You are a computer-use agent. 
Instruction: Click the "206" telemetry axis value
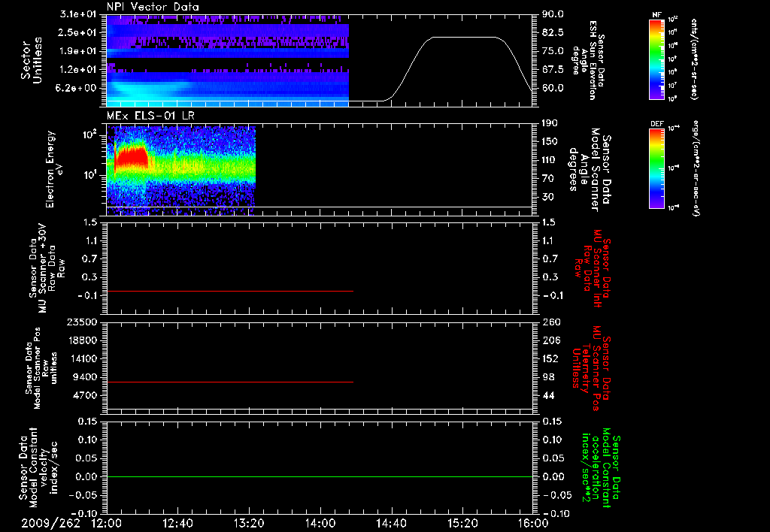551,340
